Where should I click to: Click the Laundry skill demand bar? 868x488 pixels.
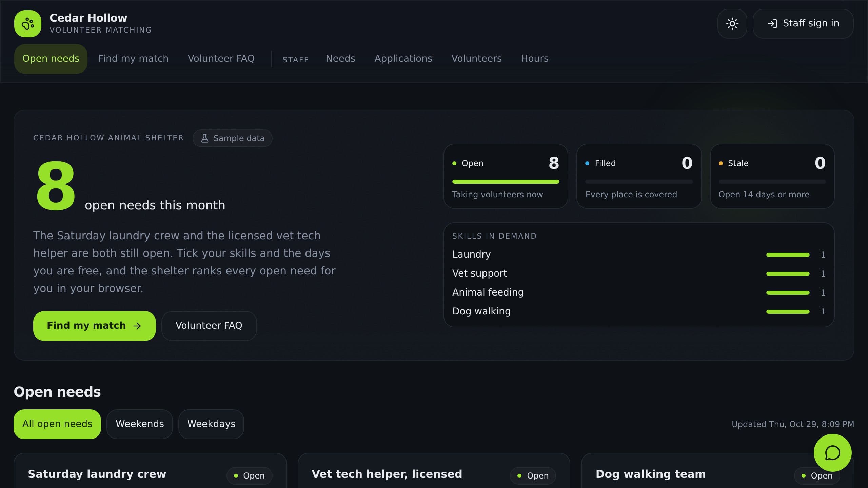pyautogui.click(x=788, y=255)
